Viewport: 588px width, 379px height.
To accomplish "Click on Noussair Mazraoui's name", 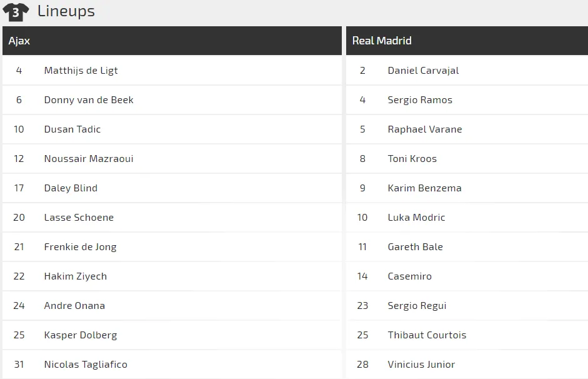I will (89, 159).
